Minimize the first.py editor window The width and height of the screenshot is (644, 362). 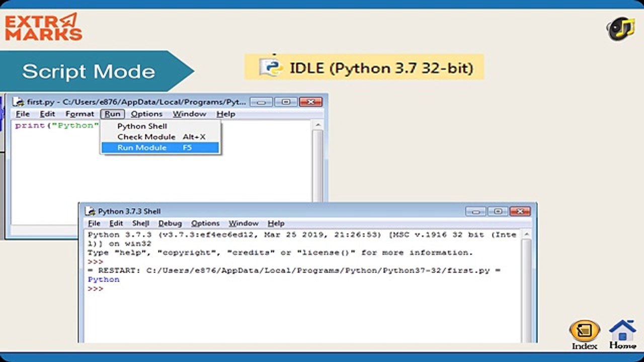(x=261, y=102)
